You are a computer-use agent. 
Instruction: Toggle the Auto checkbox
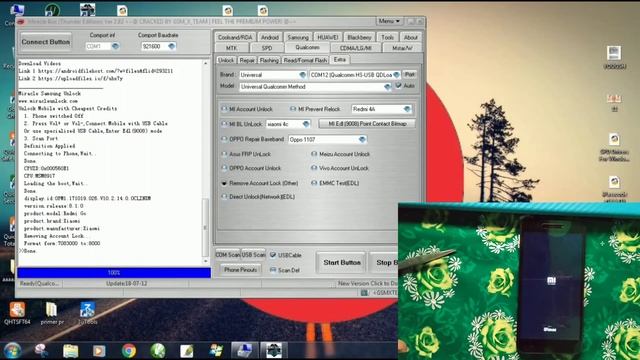(x=398, y=86)
